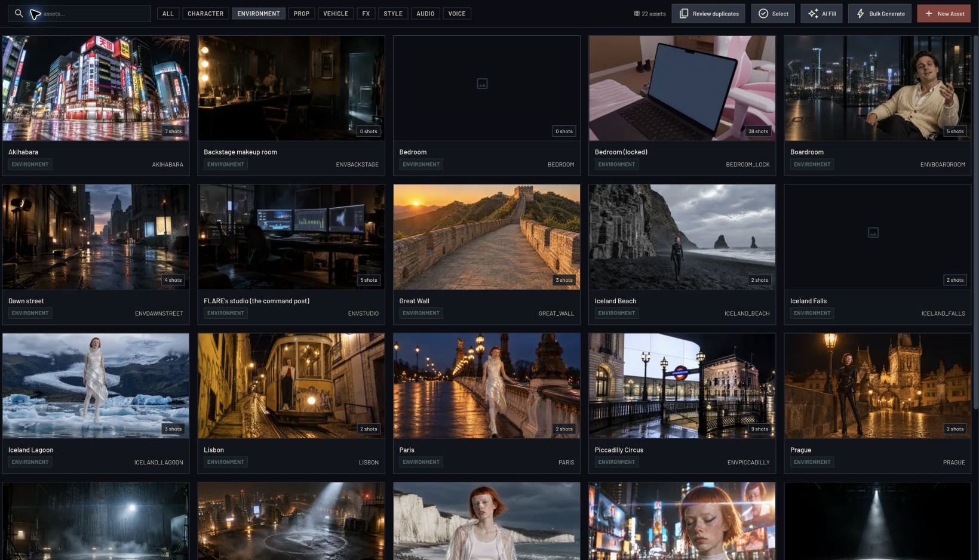979x560 pixels.
Task: Click the Review duplicates icon
Action: pyautogui.click(x=684, y=13)
